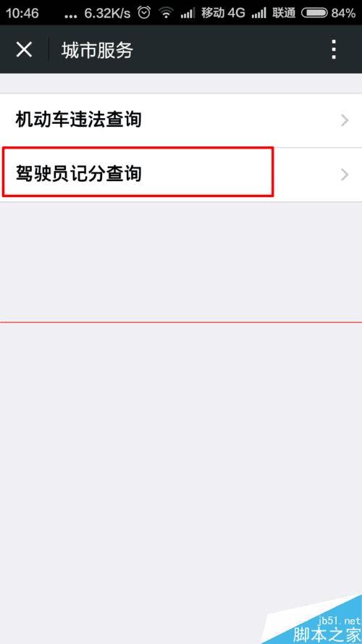Open the three-dot more options menu

[334, 50]
